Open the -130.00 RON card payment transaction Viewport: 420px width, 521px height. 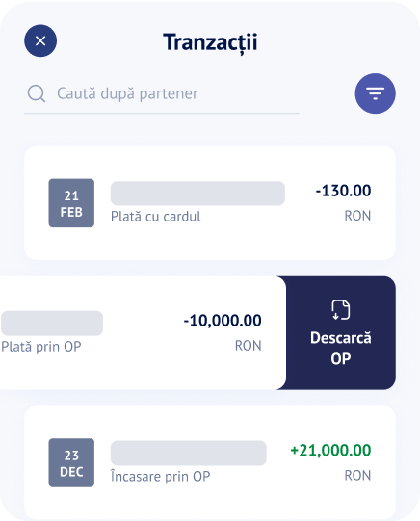210,203
